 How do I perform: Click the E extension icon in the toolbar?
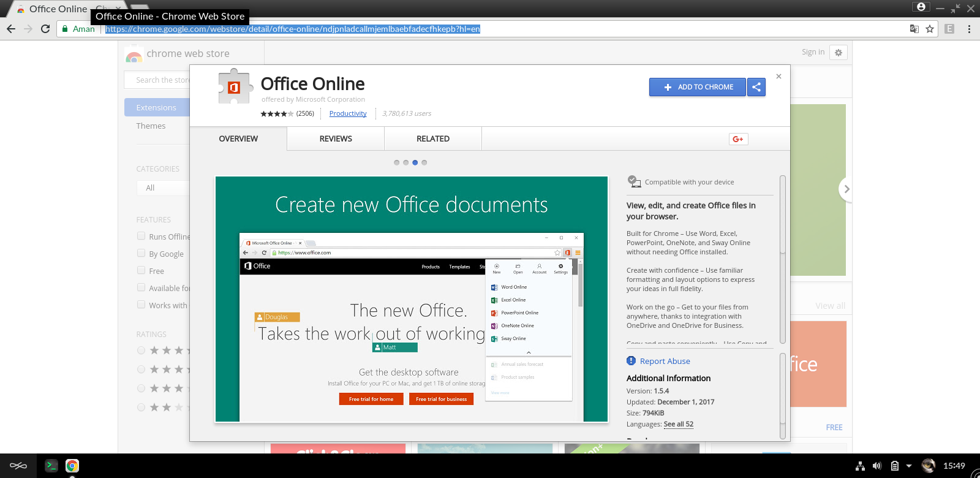[949, 29]
